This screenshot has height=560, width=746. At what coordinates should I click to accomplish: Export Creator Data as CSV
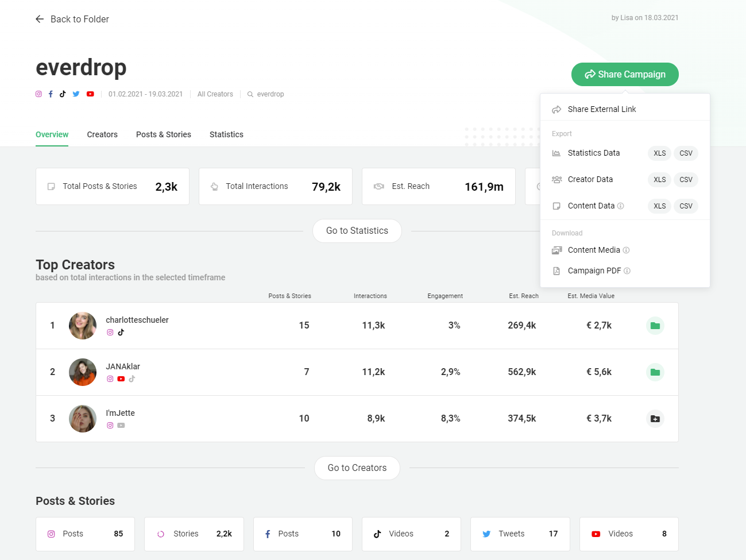pos(686,180)
